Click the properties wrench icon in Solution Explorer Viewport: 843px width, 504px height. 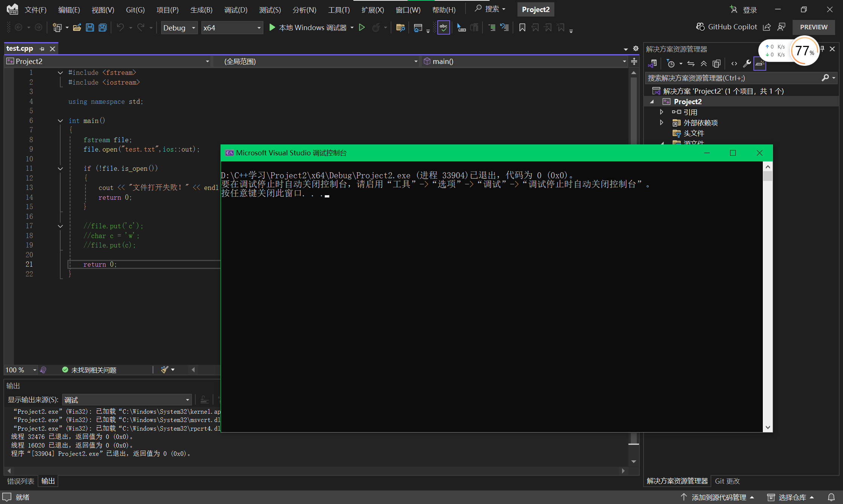point(747,64)
